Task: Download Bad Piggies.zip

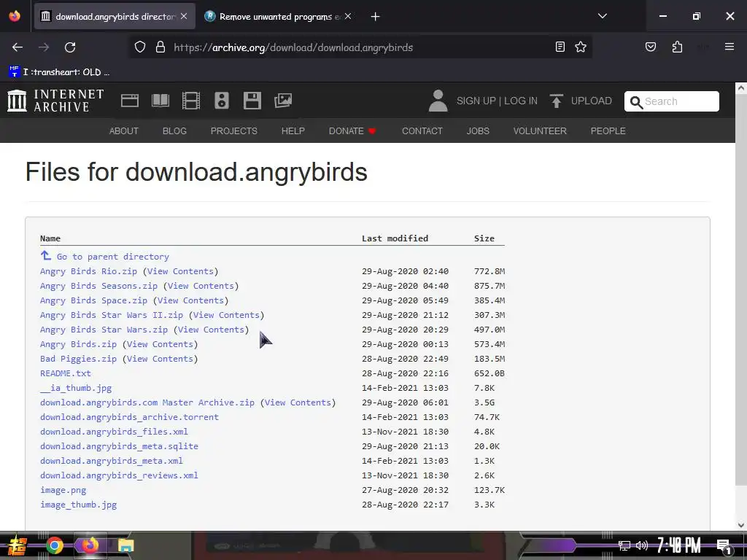Action: point(79,359)
